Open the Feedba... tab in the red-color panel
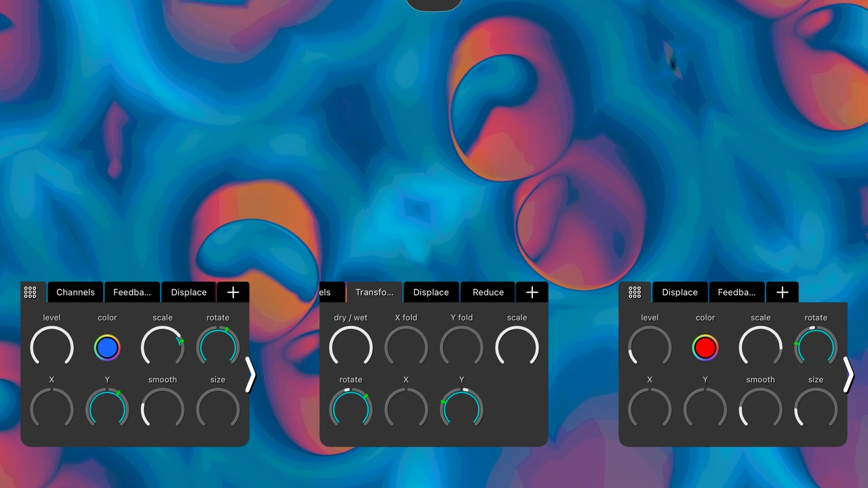The height and width of the screenshot is (488, 868). coord(736,292)
